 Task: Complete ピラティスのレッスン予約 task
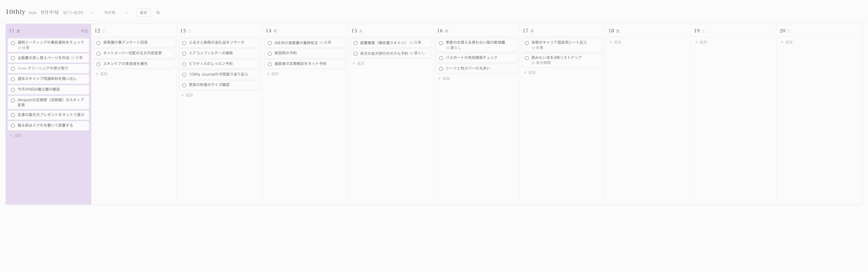tap(184, 64)
